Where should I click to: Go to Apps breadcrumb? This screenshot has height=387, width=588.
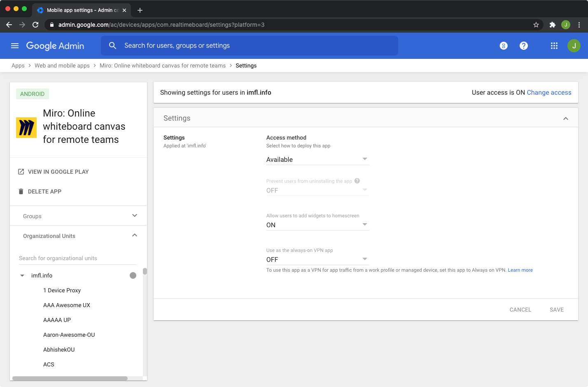pyautogui.click(x=18, y=65)
